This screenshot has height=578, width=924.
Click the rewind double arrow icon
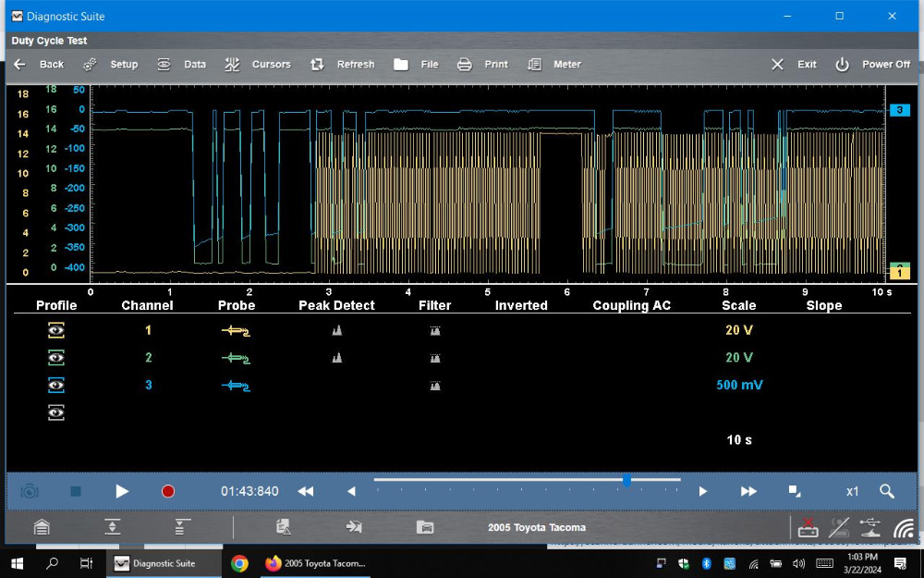click(305, 491)
